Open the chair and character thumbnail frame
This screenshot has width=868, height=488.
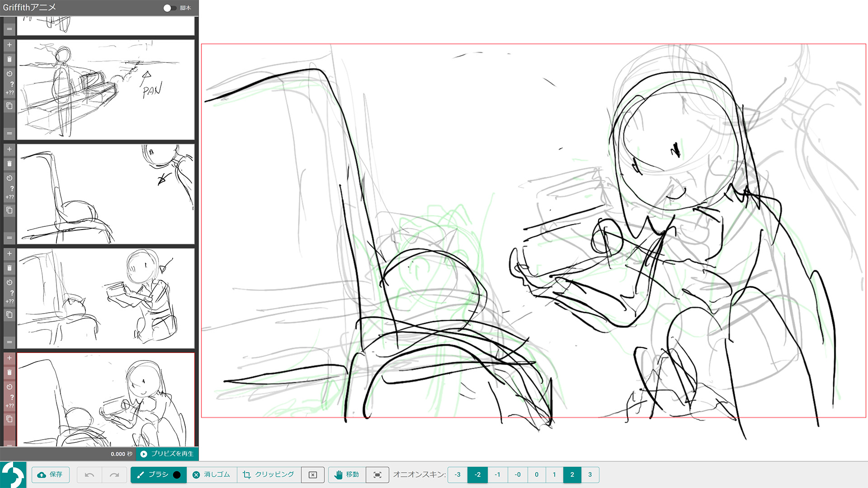click(x=106, y=298)
